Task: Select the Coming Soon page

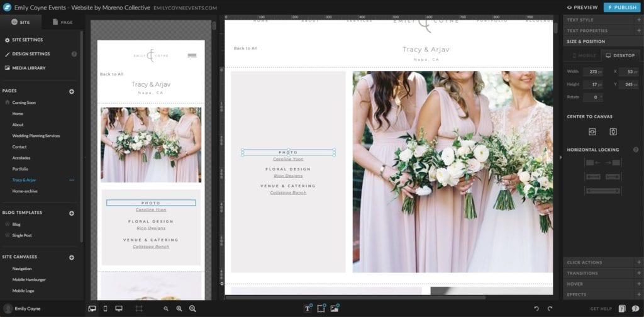Action: (x=24, y=103)
